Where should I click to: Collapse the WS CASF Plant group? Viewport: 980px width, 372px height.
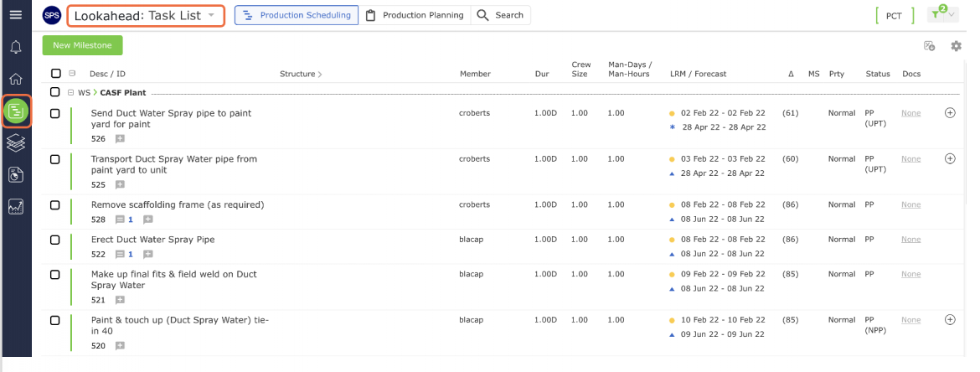[71, 92]
